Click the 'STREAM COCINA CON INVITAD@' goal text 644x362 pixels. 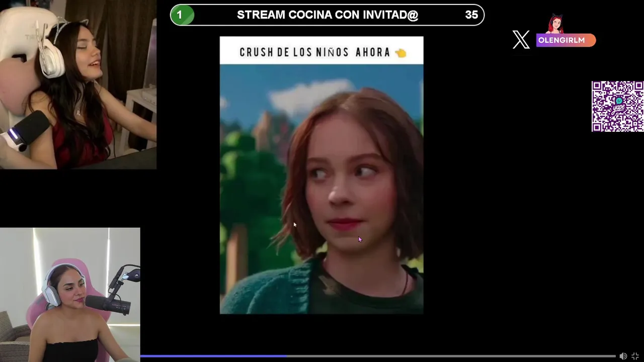tap(328, 15)
